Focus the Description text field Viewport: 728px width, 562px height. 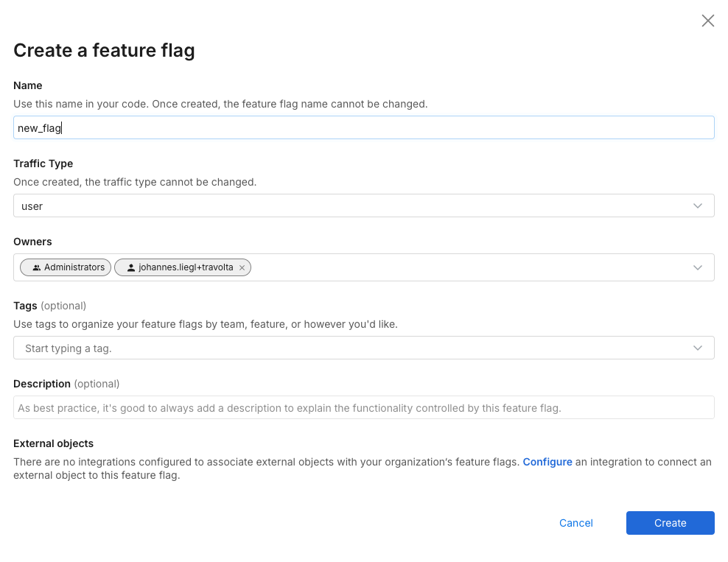coord(364,408)
